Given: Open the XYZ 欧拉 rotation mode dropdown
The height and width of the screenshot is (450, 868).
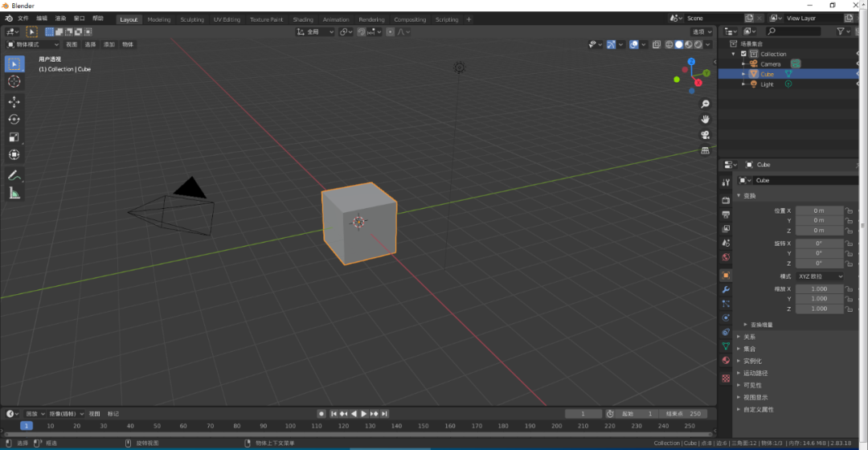Looking at the screenshot, I should pos(821,276).
